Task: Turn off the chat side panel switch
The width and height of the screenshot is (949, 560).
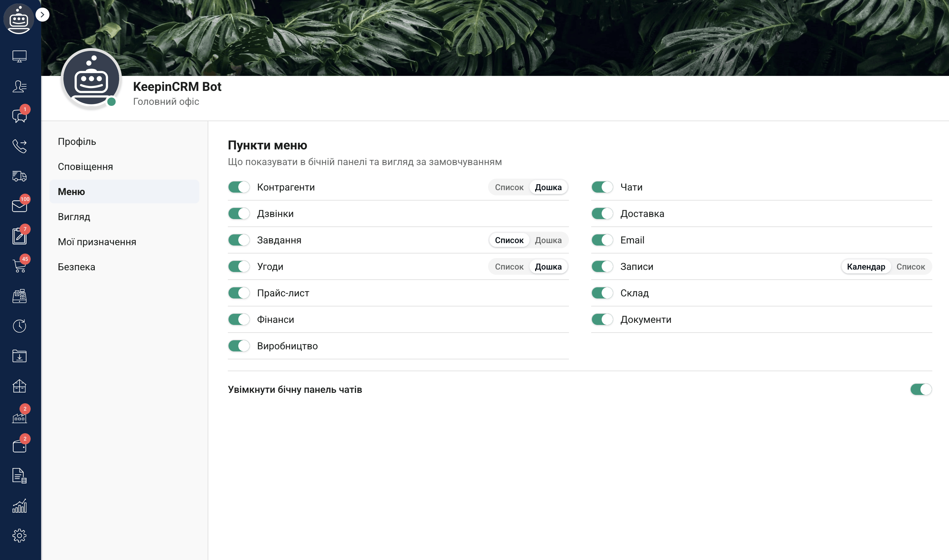Action: [x=921, y=389]
